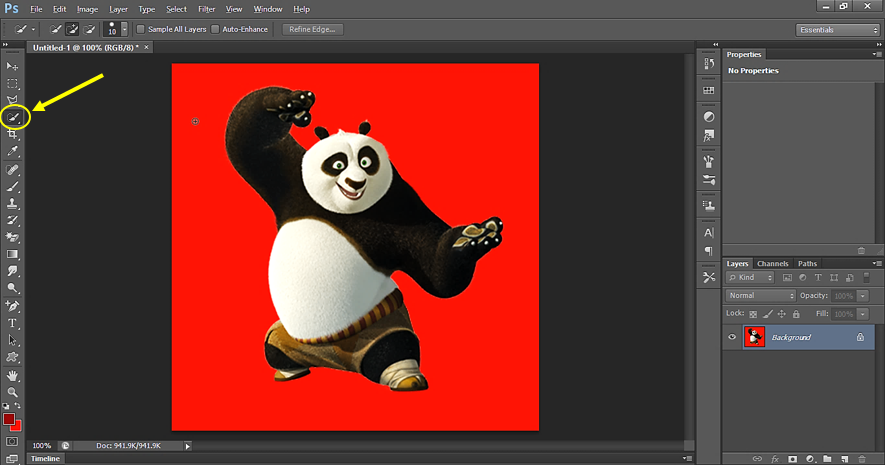Hide the Background layer with eye icon
The width and height of the screenshot is (886, 467).
tap(732, 337)
